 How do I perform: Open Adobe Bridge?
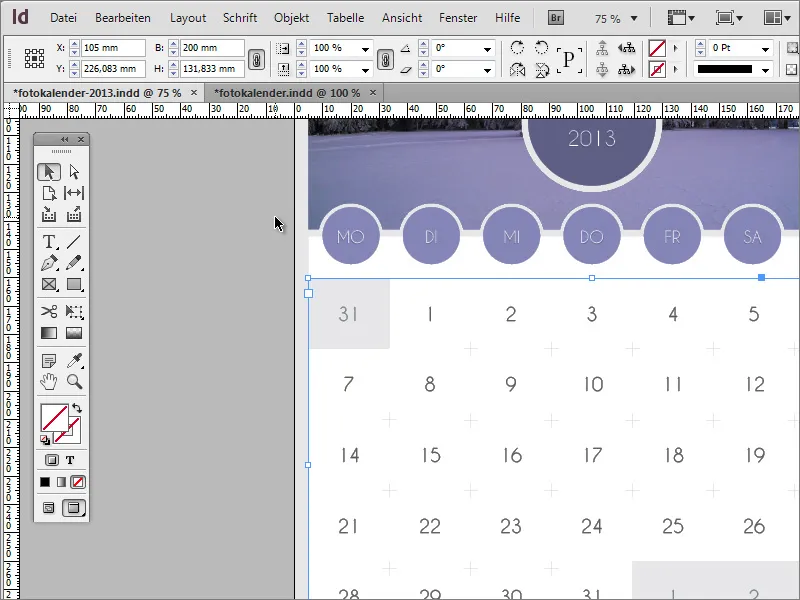(556, 18)
